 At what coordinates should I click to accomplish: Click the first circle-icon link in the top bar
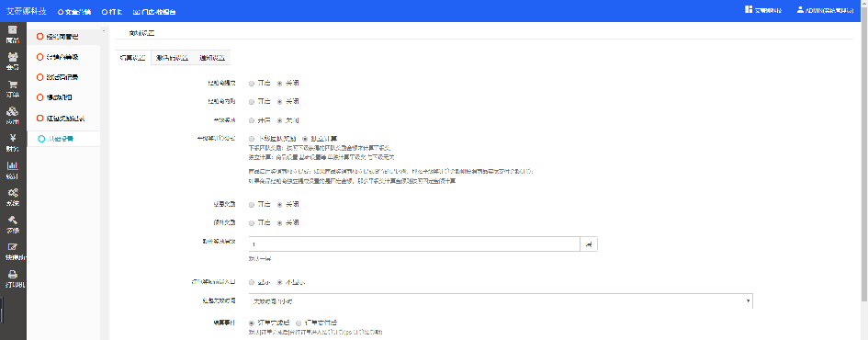click(x=61, y=12)
